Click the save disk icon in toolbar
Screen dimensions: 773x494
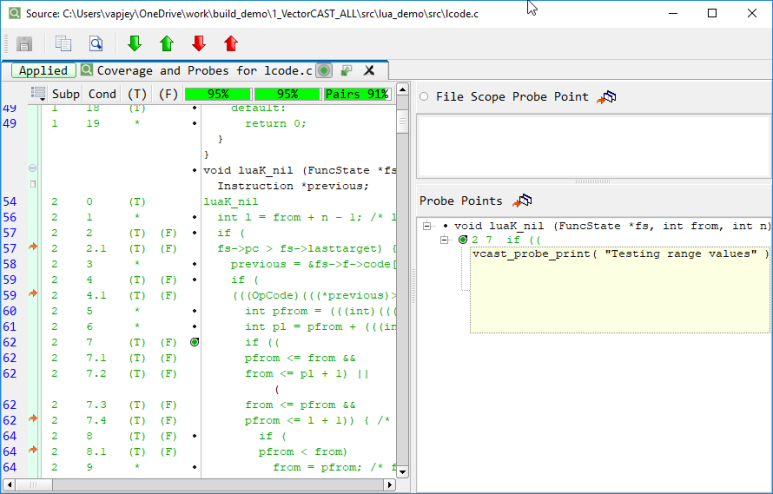(x=25, y=44)
